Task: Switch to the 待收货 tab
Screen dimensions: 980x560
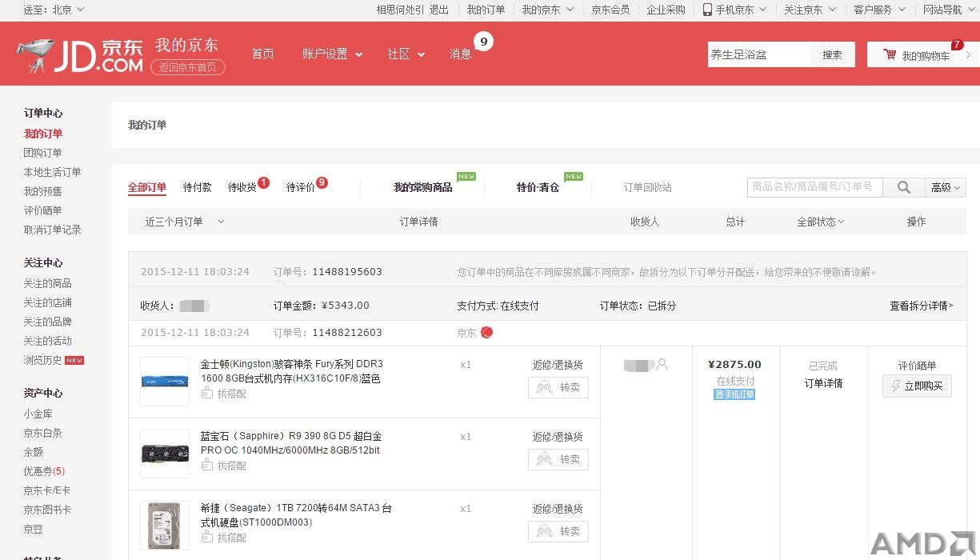Action: click(x=242, y=187)
